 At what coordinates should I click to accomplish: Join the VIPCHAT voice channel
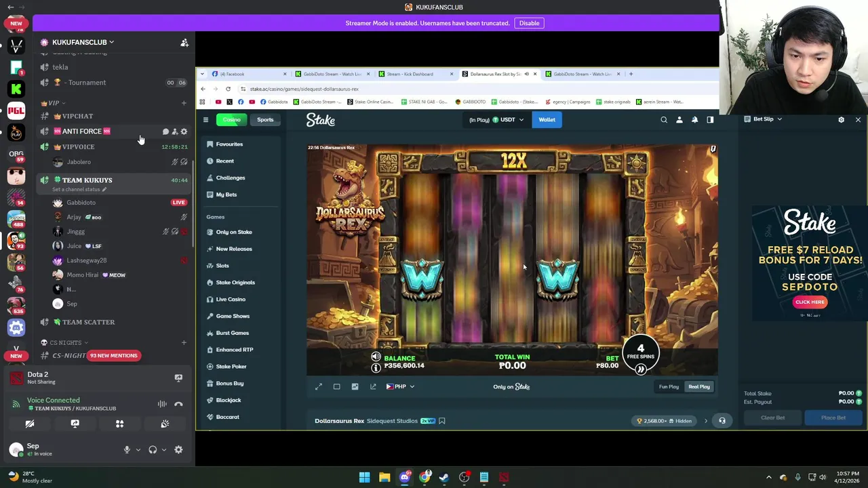[113, 116]
